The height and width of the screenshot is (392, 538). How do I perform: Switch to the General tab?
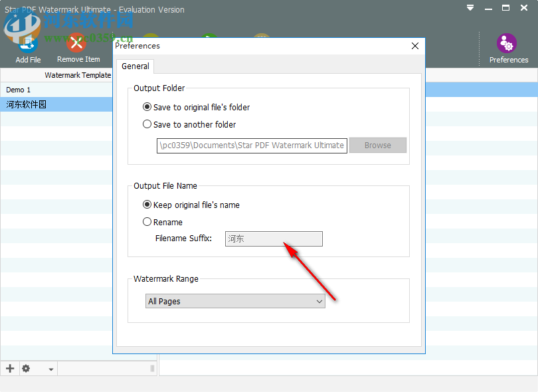(135, 66)
